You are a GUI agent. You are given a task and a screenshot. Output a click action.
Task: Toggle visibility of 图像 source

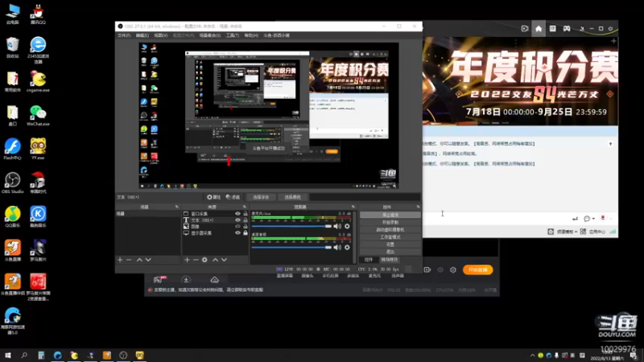tap(237, 227)
